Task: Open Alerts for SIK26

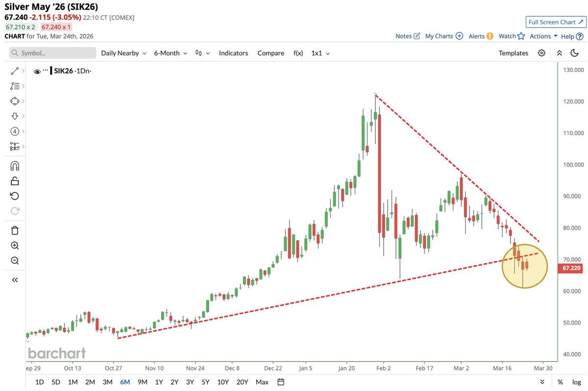Action: (481, 36)
